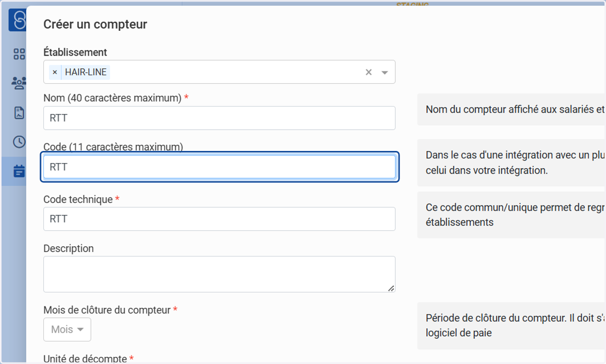Click the 'Période de clôture du compteur' help text
This screenshot has width=606, height=364.
coord(515,326)
